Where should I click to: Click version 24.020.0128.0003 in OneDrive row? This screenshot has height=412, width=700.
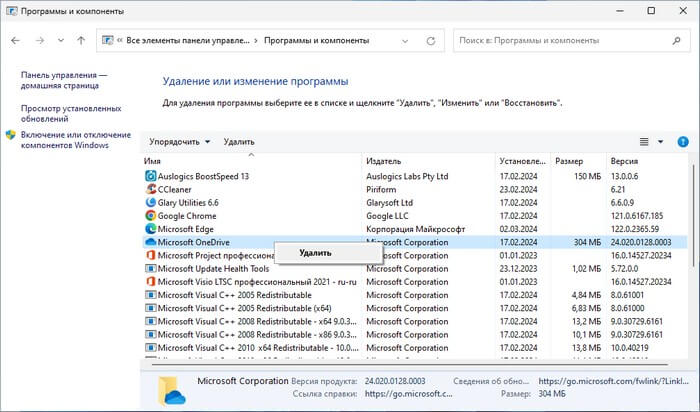coord(641,242)
